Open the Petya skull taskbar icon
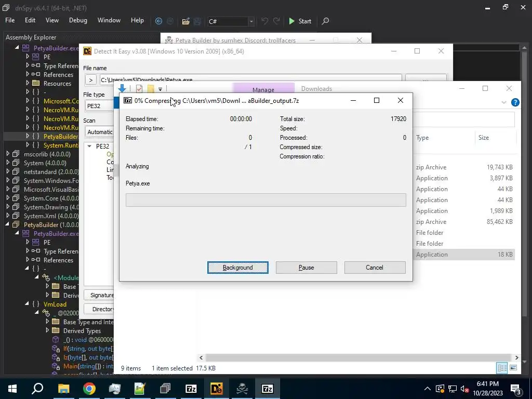532x399 pixels. tap(242, 389)
